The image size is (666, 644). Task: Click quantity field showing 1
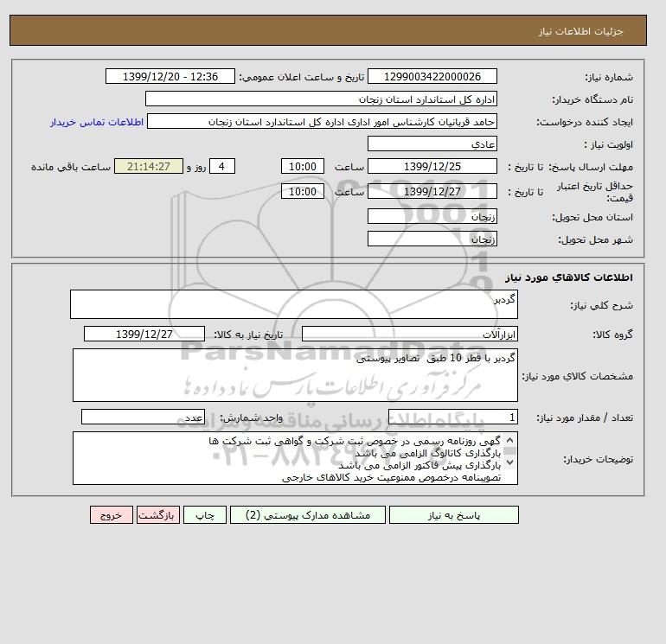click(452, 418)
